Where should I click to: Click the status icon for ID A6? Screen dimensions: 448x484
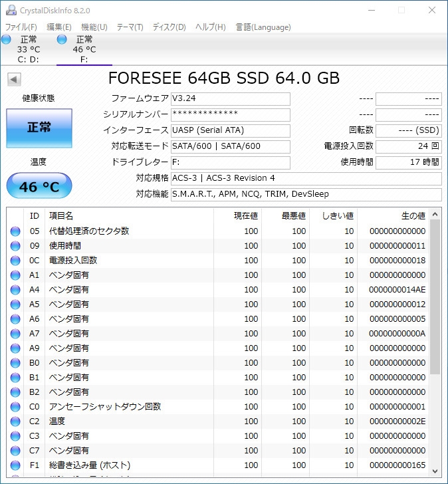(15, 319)
